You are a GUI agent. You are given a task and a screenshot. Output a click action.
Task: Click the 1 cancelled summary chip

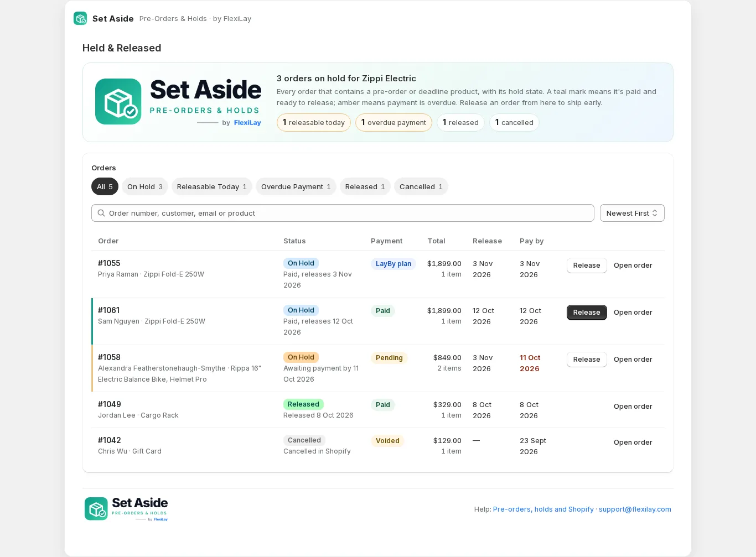click(x=514, y=122)
